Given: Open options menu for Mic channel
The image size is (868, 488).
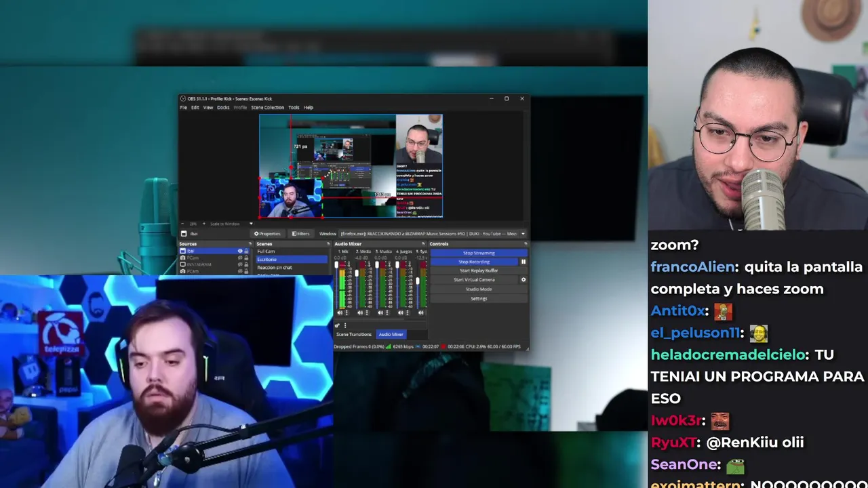Looking at the screenshot, I should point(347,312).
